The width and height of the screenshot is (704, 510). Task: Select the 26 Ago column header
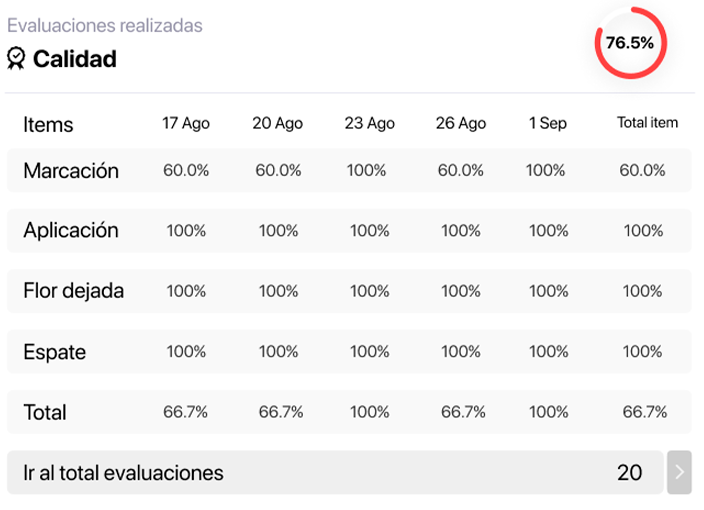point(461,123)
